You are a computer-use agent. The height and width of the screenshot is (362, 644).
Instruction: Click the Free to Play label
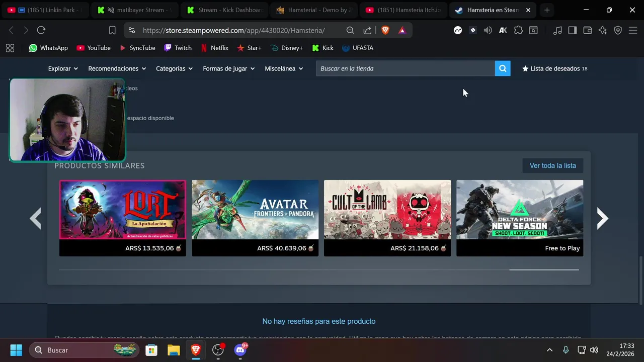pos(562,248)
